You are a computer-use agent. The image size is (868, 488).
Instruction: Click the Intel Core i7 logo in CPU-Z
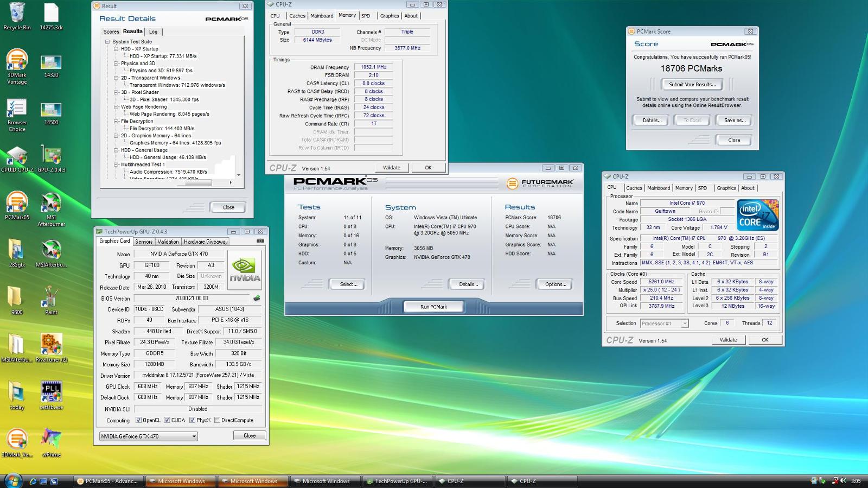(x=758, y=215)
